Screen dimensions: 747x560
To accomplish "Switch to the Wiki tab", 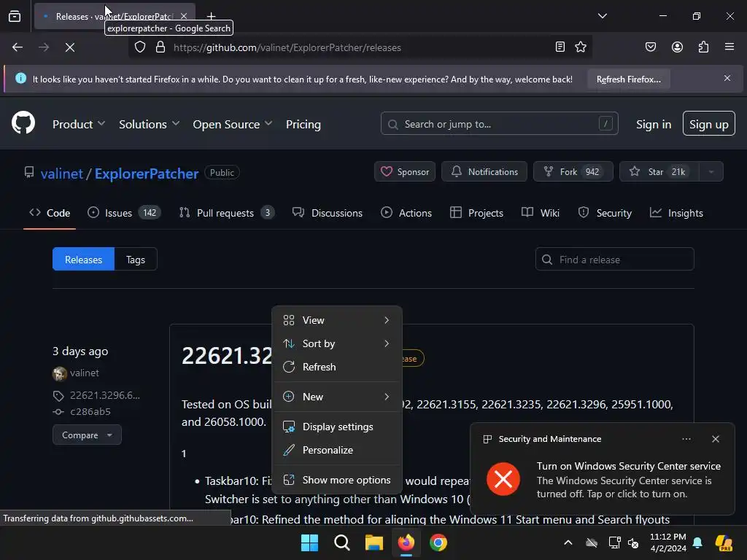I will pyautogui.click(x=541, y=213).
